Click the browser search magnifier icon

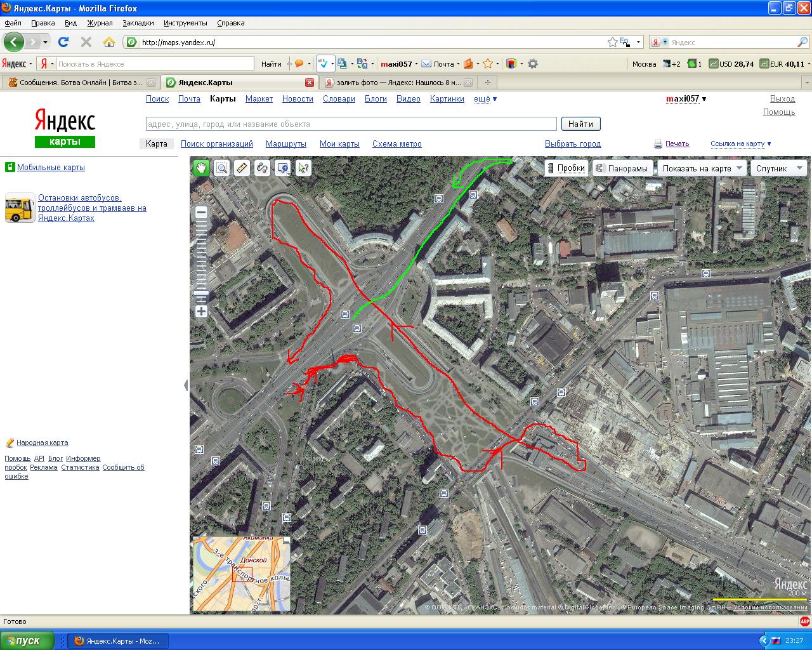point(802,42)
